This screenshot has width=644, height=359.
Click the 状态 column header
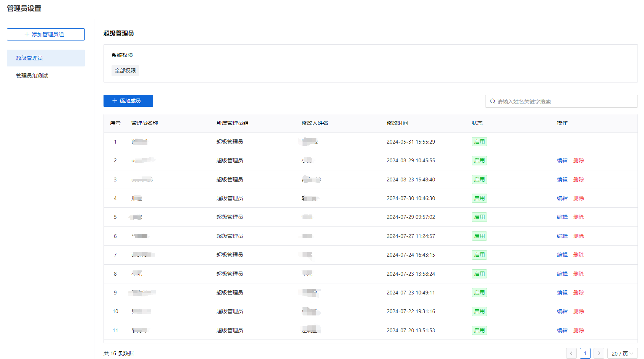(x=477, y=123)
